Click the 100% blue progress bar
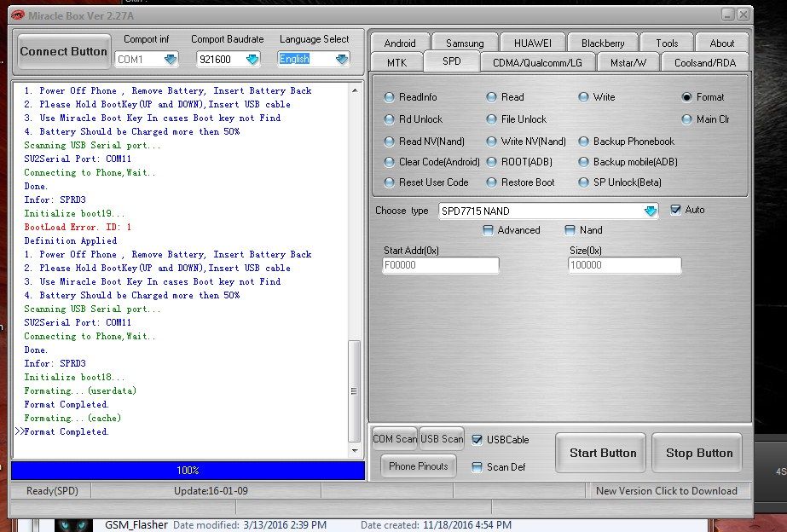 (x=188, y=471)
